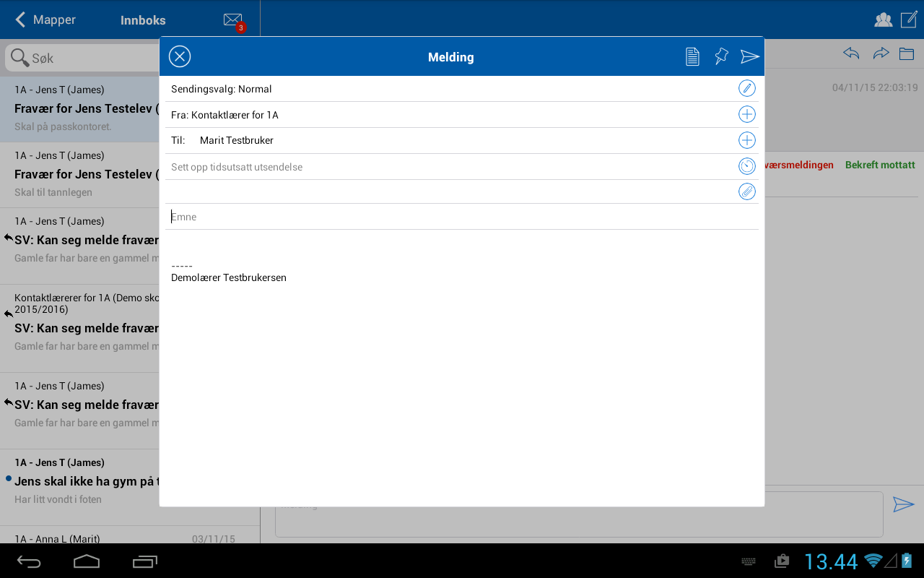Compose new message icon in top bar
Screen dimensions: 924x578
909,20
